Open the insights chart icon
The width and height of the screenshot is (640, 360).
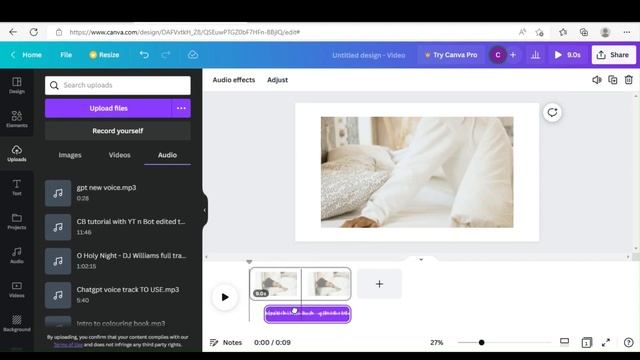point(536,55)
